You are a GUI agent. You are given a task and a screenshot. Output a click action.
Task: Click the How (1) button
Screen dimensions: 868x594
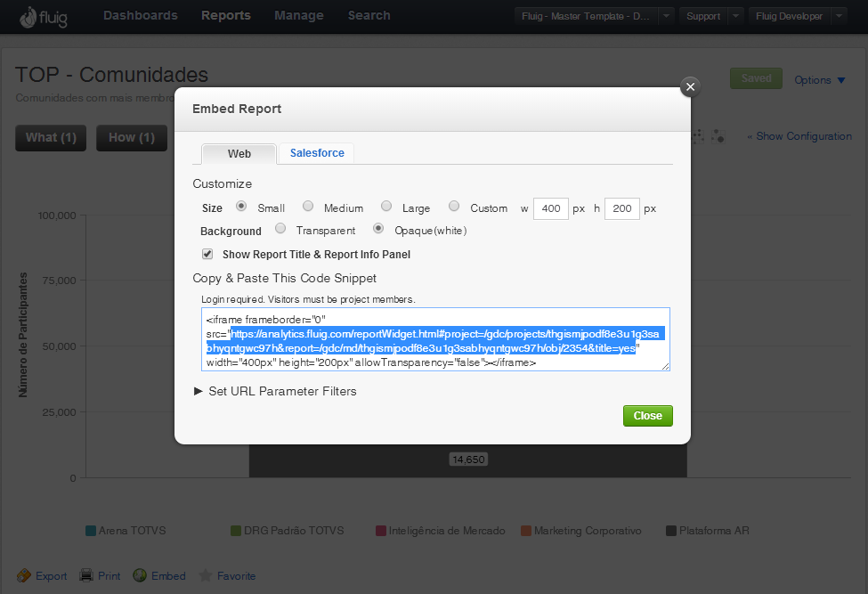click(x=132, y=138)
